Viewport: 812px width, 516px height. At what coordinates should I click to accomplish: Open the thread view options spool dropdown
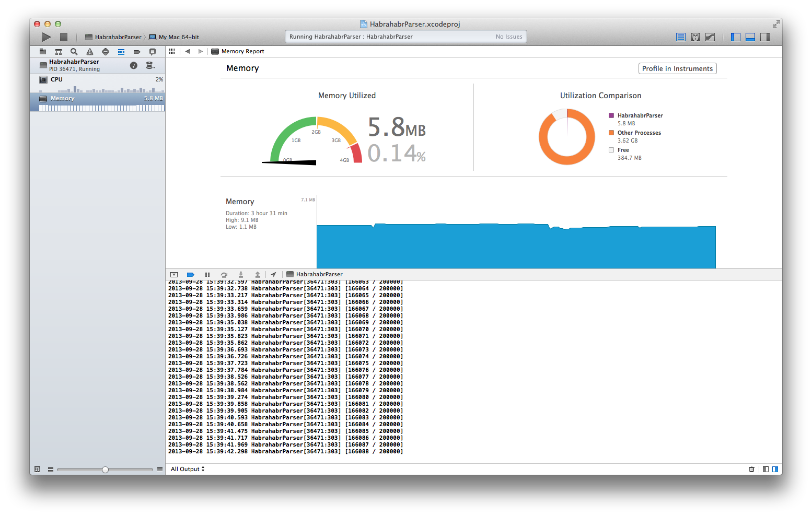(150, 65)
